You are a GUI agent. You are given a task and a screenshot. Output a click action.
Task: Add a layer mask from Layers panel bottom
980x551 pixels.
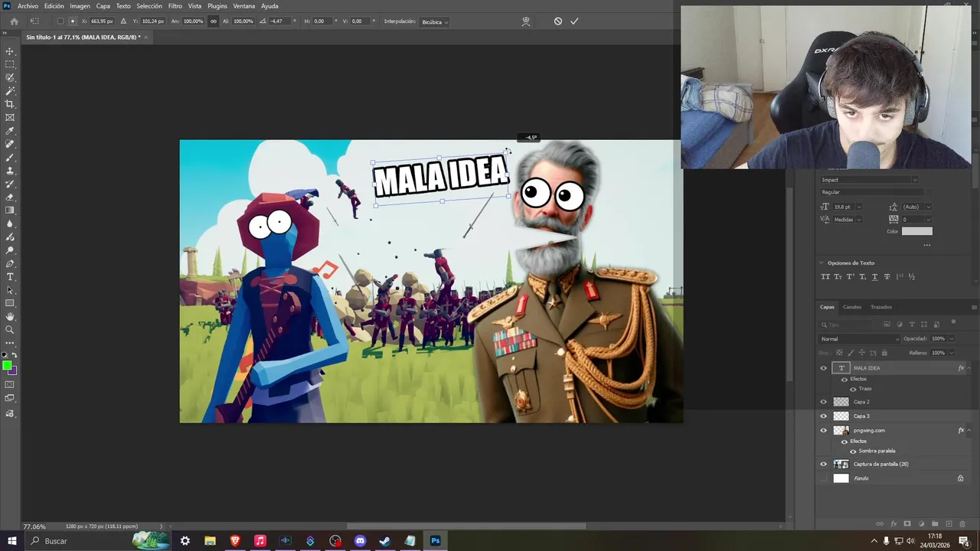pos(907,524)
